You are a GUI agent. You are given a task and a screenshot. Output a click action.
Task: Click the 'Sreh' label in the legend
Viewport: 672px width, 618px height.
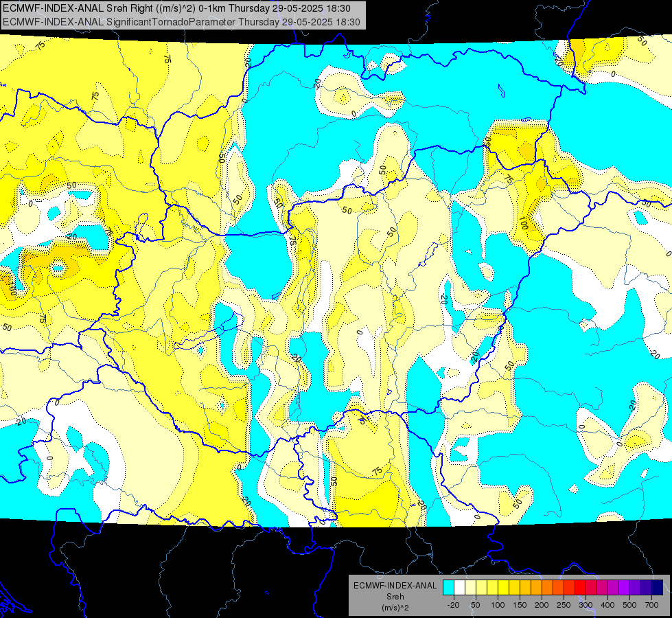pyautogui.click(x=395, y=597)
